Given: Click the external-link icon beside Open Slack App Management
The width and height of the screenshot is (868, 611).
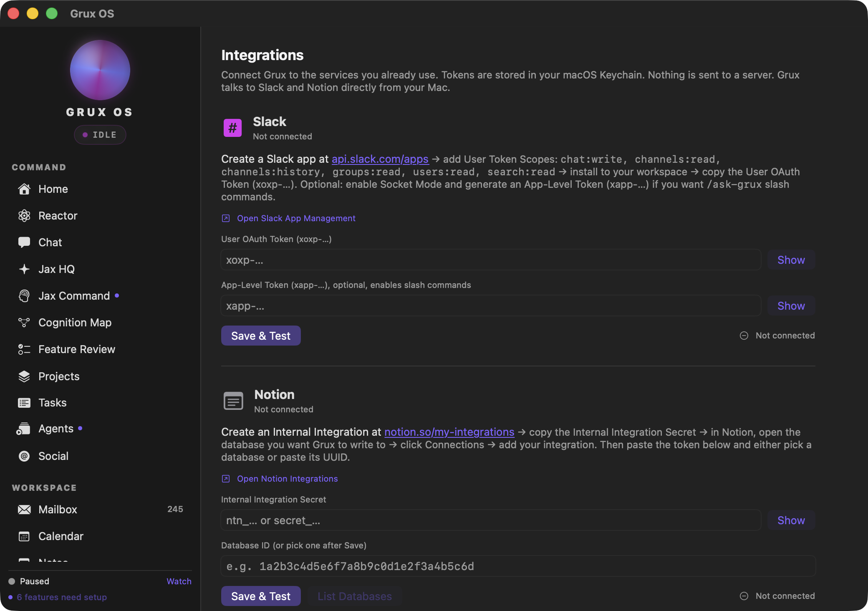Looking at the screenshot, I should pos(226,218).
